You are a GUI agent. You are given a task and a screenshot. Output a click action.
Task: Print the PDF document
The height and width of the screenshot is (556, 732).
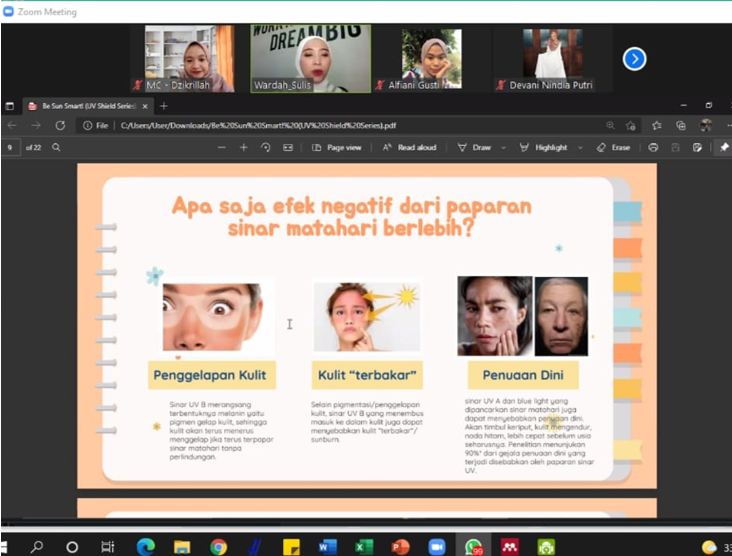653,148
